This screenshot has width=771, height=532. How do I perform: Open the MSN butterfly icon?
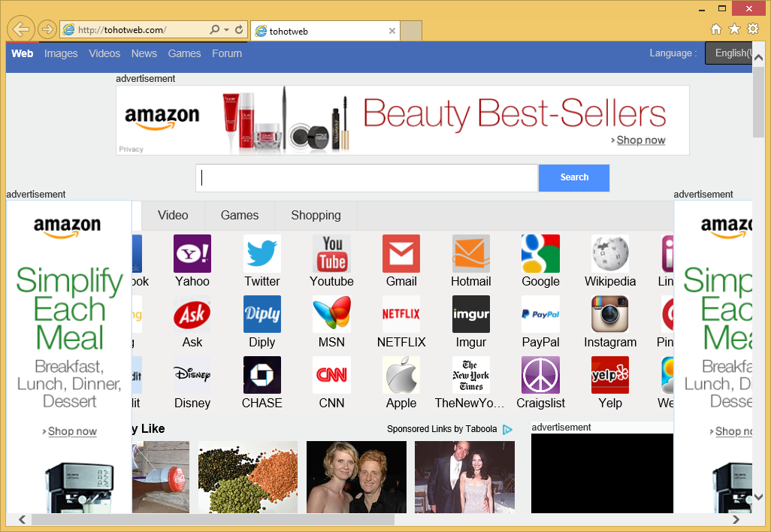332,314
